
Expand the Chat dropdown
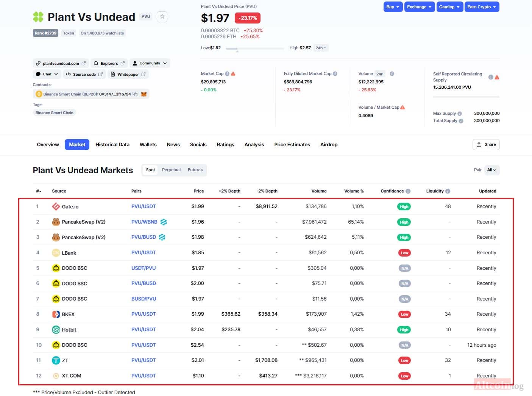(x=47, y=74)
